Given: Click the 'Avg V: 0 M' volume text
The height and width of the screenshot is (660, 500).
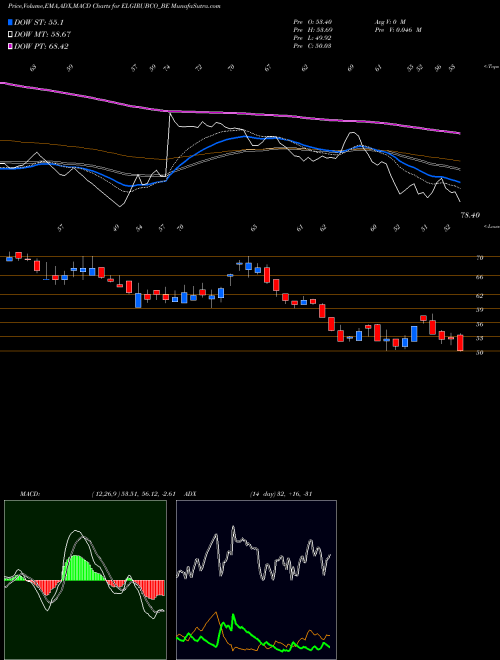Looking at the screenshot, I should point(389,22).
